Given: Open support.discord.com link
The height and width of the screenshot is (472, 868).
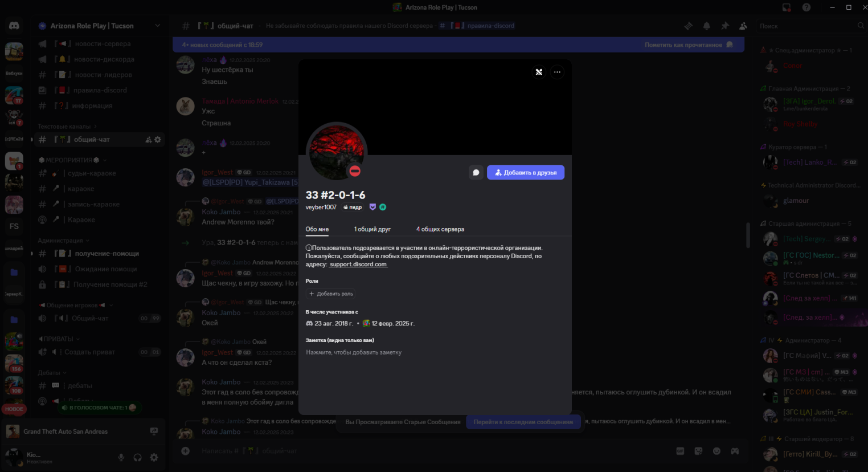Looking at the screenshot, I should point(358,265).
